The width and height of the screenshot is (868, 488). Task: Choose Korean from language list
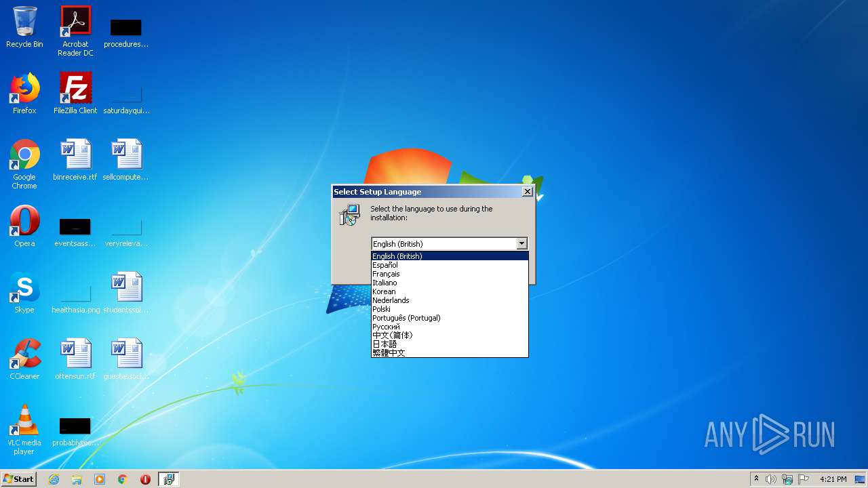(450, 291)
